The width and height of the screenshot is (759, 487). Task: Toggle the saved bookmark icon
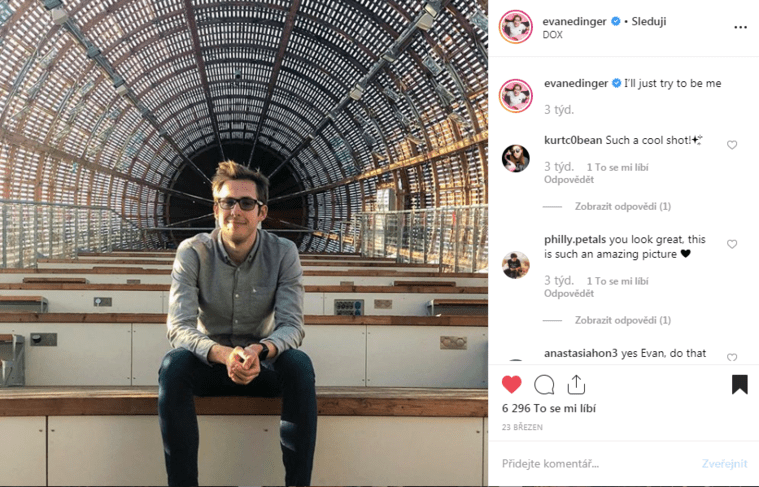click(740, 385)
